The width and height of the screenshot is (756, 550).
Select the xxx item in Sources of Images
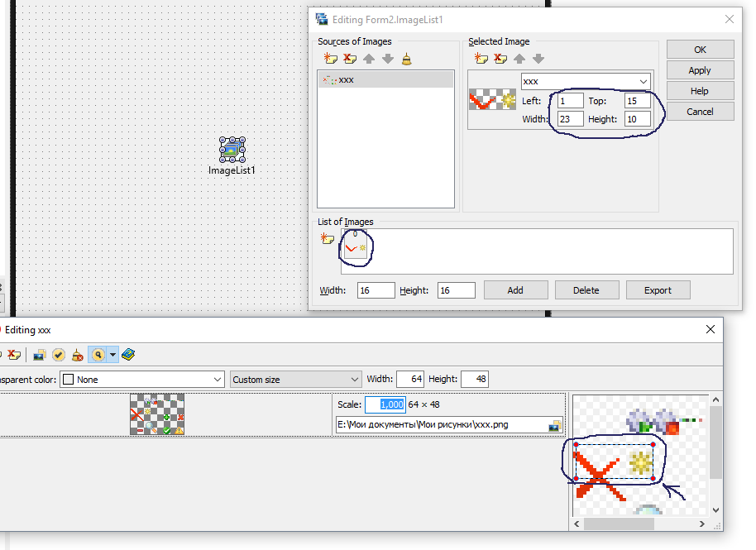click(x=385, y=80)
